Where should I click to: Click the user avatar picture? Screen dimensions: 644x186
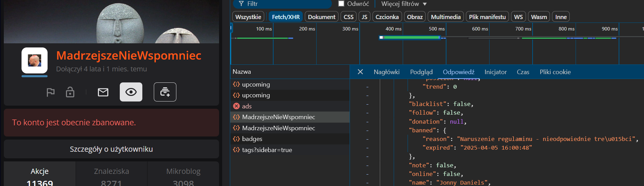34,61
